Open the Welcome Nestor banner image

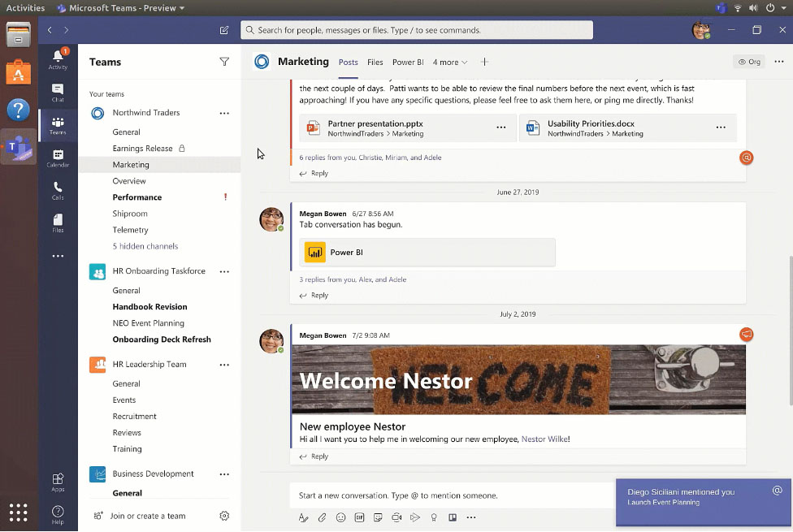(x=519, y=379)
